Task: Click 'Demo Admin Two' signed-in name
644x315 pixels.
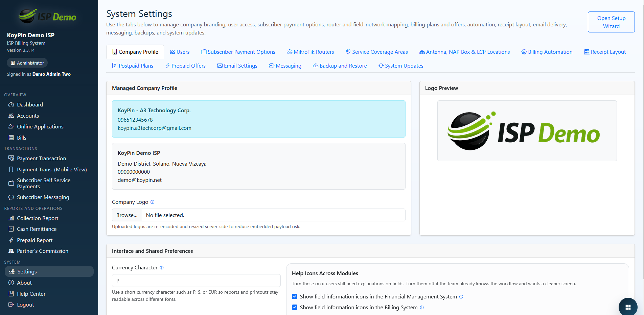Action: click(x=51, y=74)
